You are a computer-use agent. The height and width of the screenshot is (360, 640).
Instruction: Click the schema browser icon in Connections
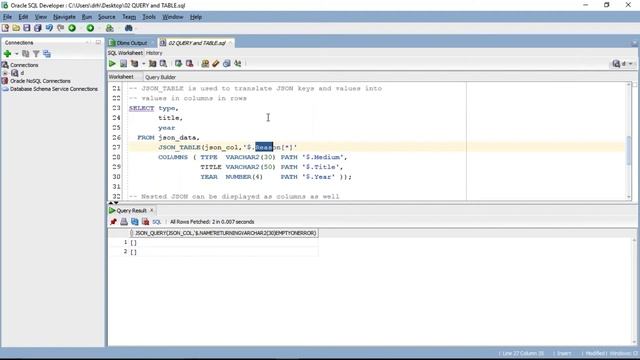click(47, 54)
